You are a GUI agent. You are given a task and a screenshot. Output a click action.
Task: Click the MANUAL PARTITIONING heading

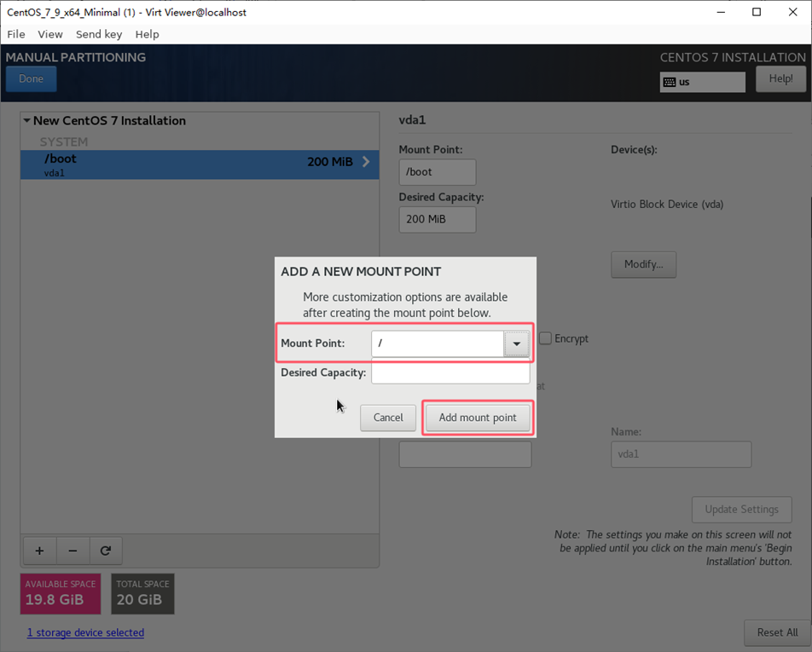(76, 57)
